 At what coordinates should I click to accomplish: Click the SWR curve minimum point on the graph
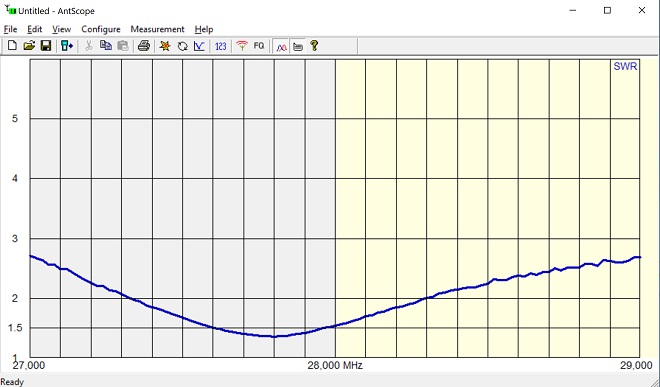coord(274,336)
